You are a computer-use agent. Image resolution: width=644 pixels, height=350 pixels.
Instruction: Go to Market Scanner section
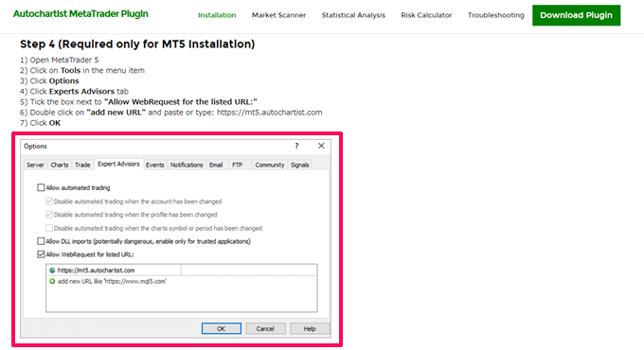point(278,15)
